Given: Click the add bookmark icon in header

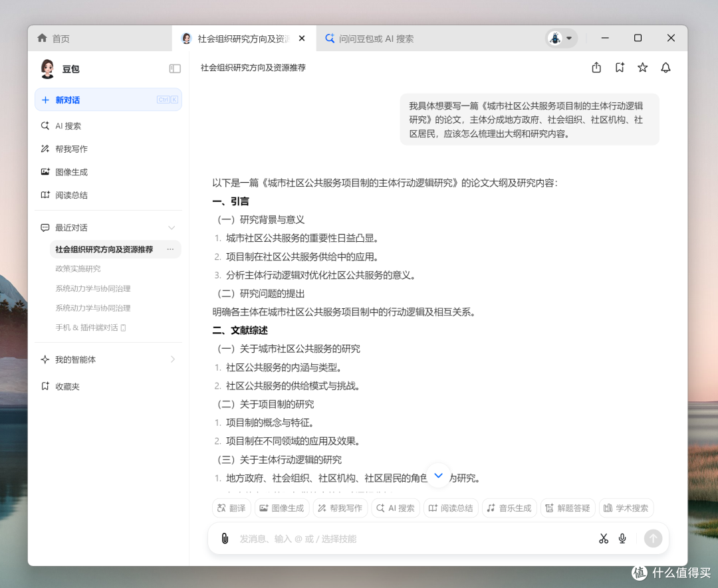Looking at the screenshot, I should point(620,68).
